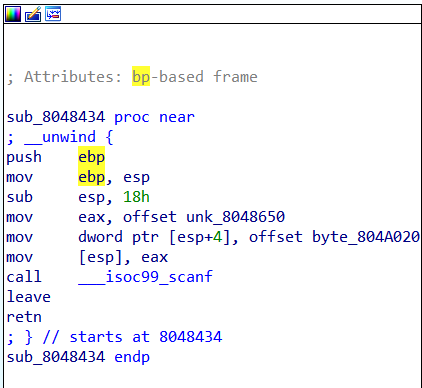This screenshot has height=388, width=422.
Task: Follow the byte_804A020 offset reference
Action: [366, 237]
